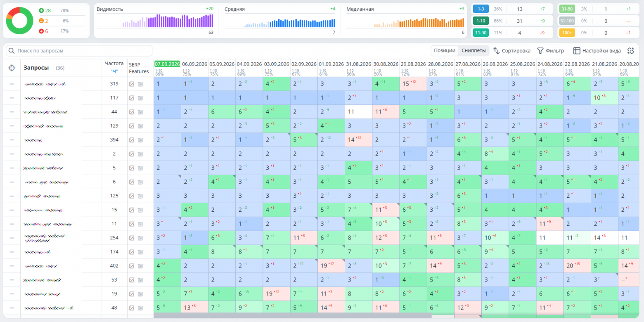Click the dash icon in frequency 174 row
The width and height of the screenshot is (644, 322).
click(x=12, y=252)
